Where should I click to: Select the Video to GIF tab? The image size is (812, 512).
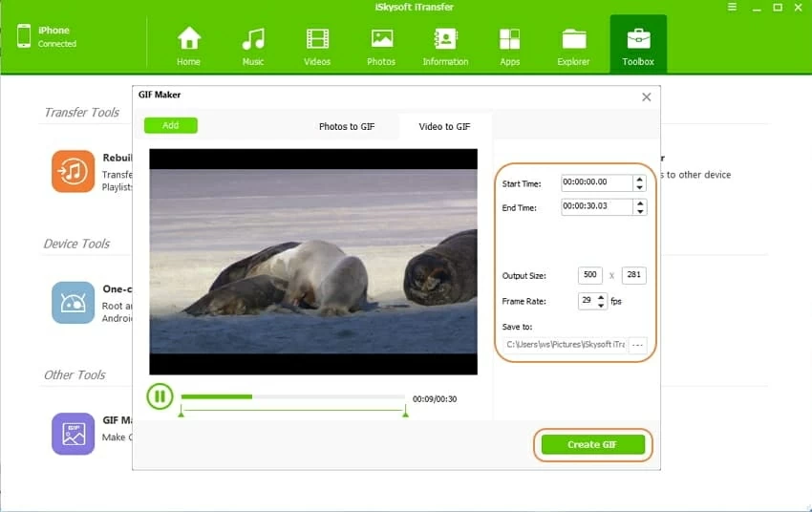(444, 127)
